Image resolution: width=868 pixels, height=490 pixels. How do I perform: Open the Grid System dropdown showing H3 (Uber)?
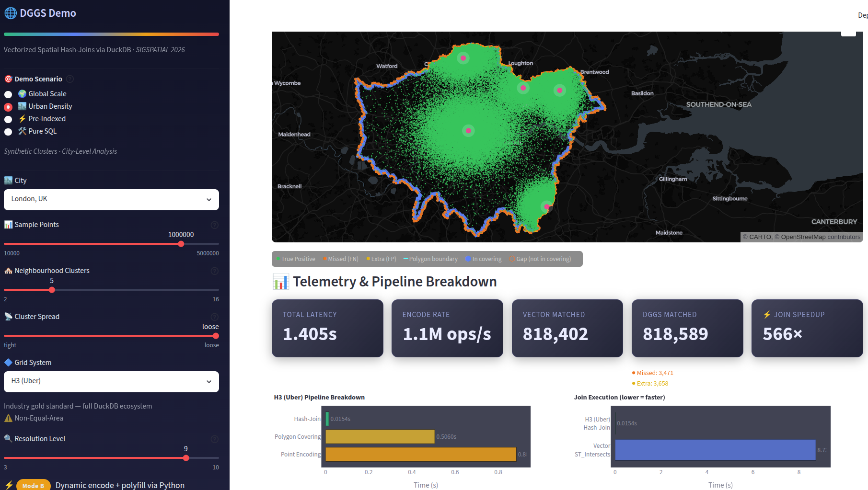(x=111, y=381)
